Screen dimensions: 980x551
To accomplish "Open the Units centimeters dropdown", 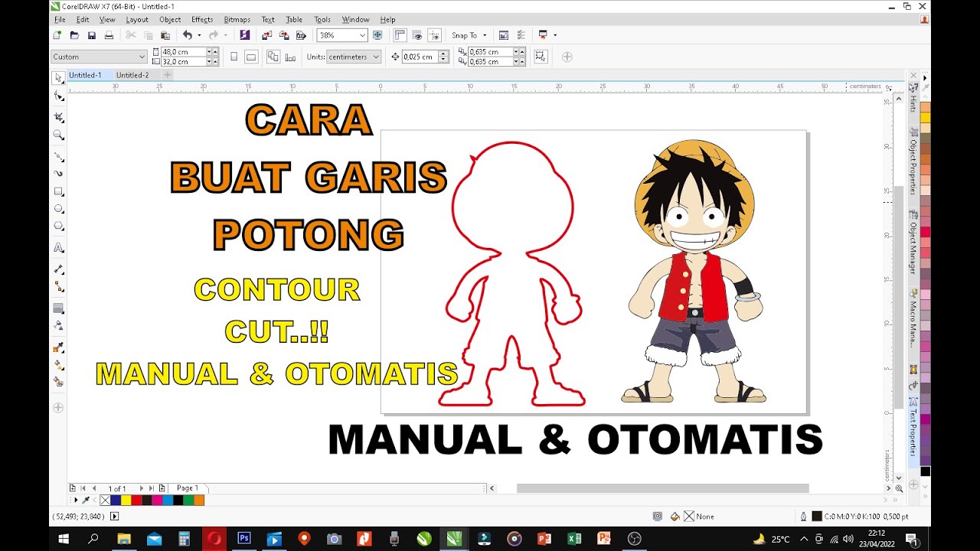I will point(376,57).
